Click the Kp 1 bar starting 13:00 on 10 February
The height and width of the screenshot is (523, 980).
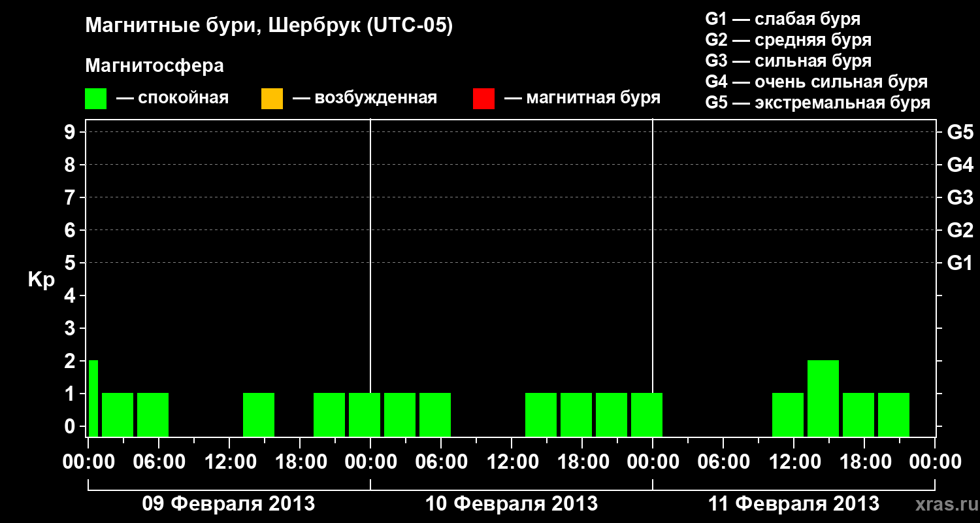[541, 414]
